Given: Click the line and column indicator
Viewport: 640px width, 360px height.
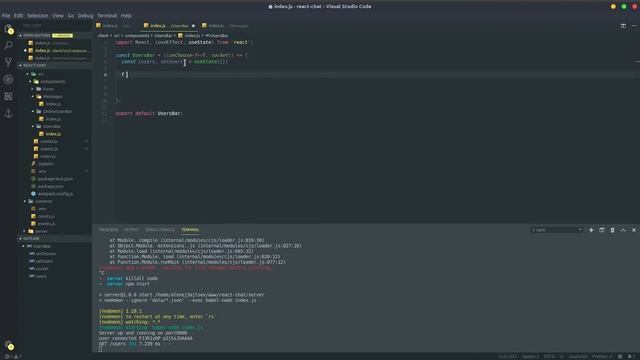Looking at the screenshot, I should coord(507,356).
